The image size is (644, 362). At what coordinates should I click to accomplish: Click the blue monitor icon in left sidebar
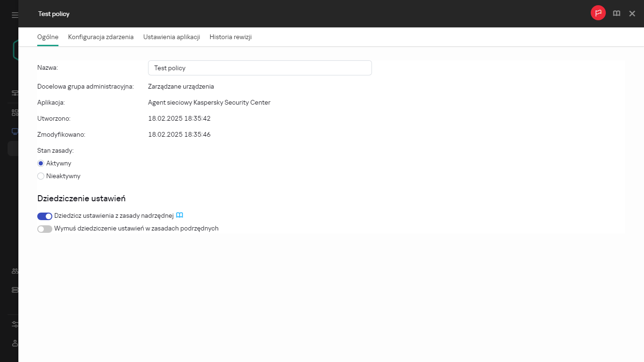(15, 131)
